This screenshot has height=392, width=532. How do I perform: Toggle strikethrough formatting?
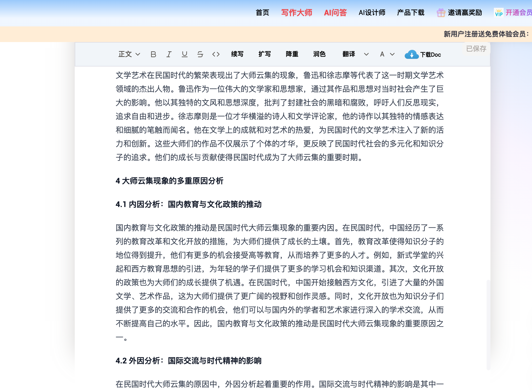(x=200, y=54)
